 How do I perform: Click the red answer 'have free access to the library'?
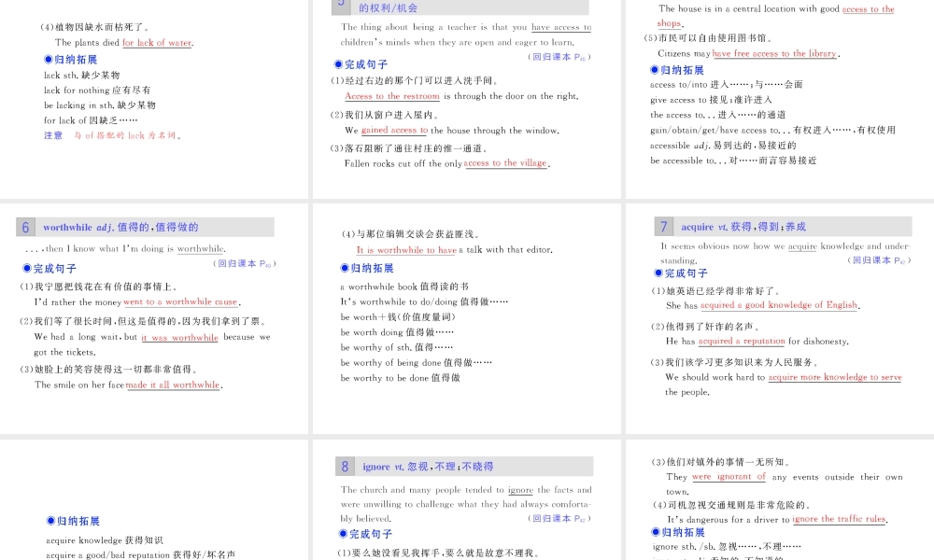click(774, 53)
